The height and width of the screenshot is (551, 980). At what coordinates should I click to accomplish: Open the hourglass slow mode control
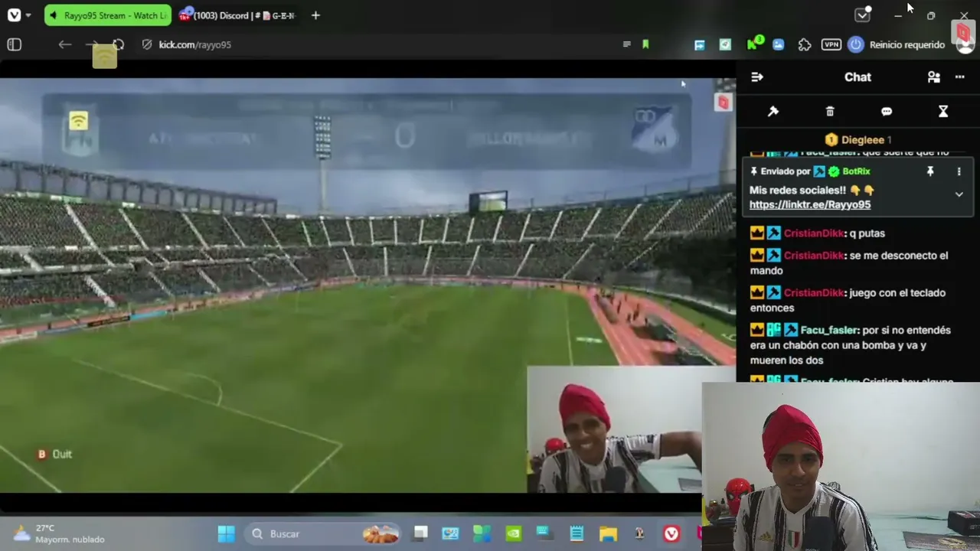[943, 112]
